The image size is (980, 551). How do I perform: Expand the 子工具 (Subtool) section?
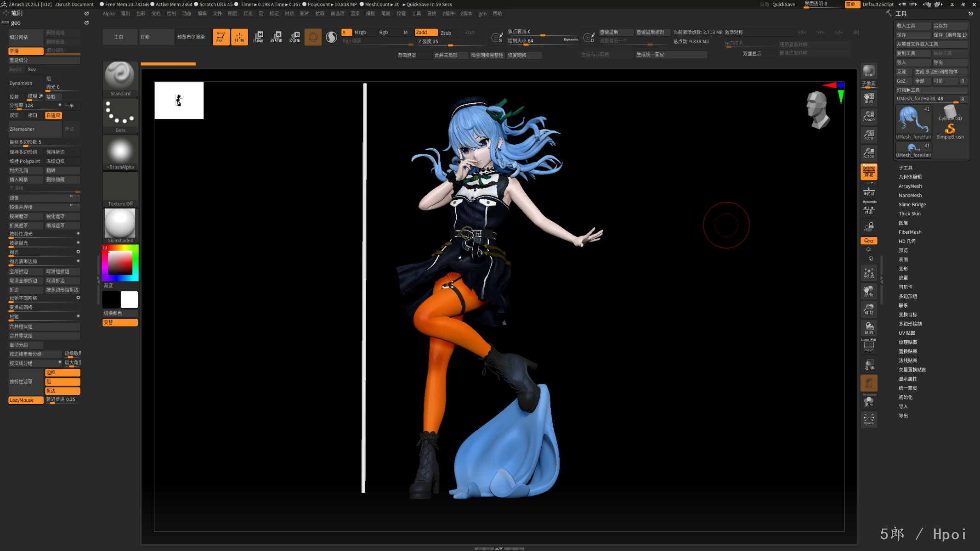click(x=906, y=168)
